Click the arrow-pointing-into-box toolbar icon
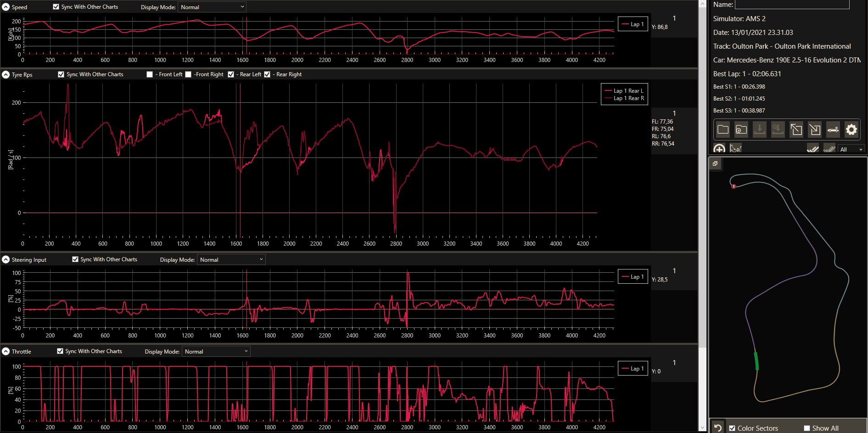This screenshot has width=868, height=433. (x=815, y=129)
